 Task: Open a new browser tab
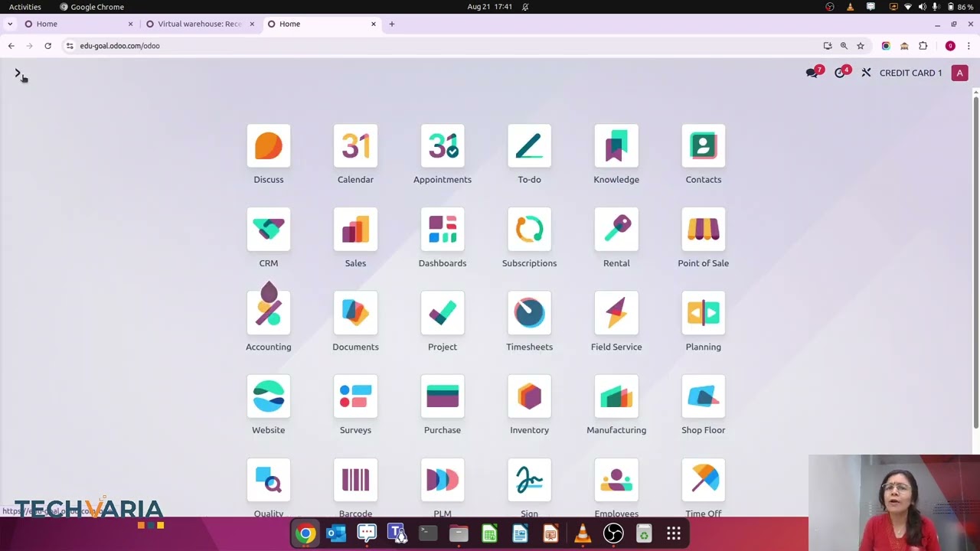[x=391, y=24]
